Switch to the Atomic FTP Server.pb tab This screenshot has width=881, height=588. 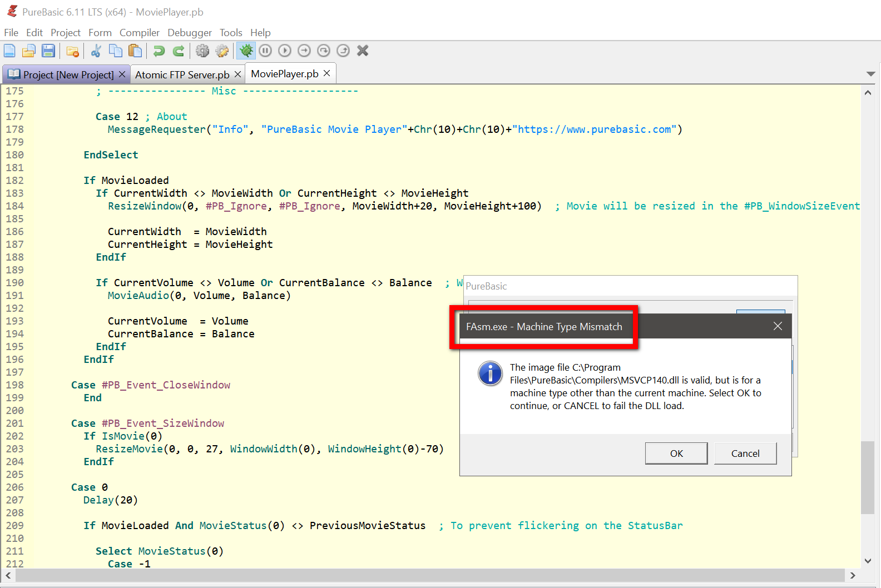point(182,74)
